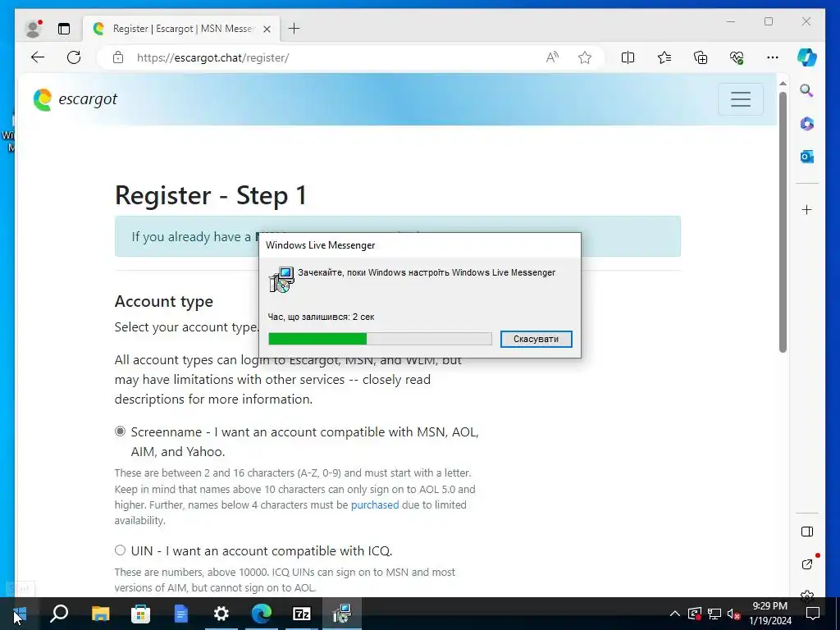Click the security tray icon with red dot
This screenshot has height=630, width=840.
click(695, 614)
